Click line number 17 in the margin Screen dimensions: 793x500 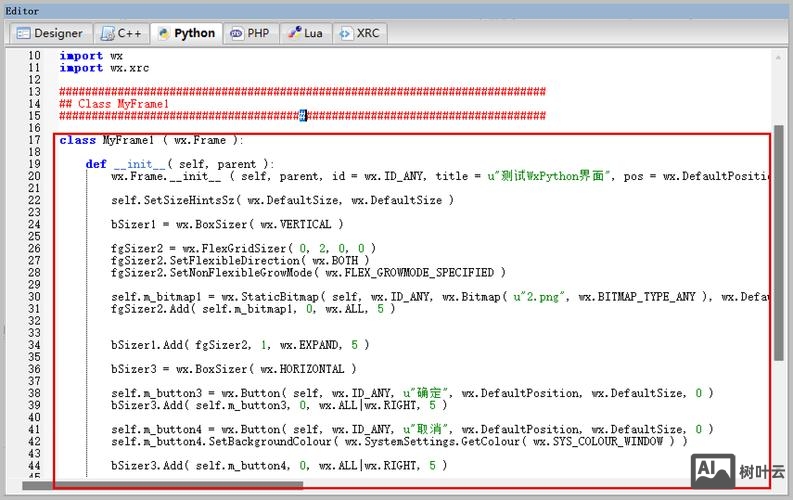point(35,141)
